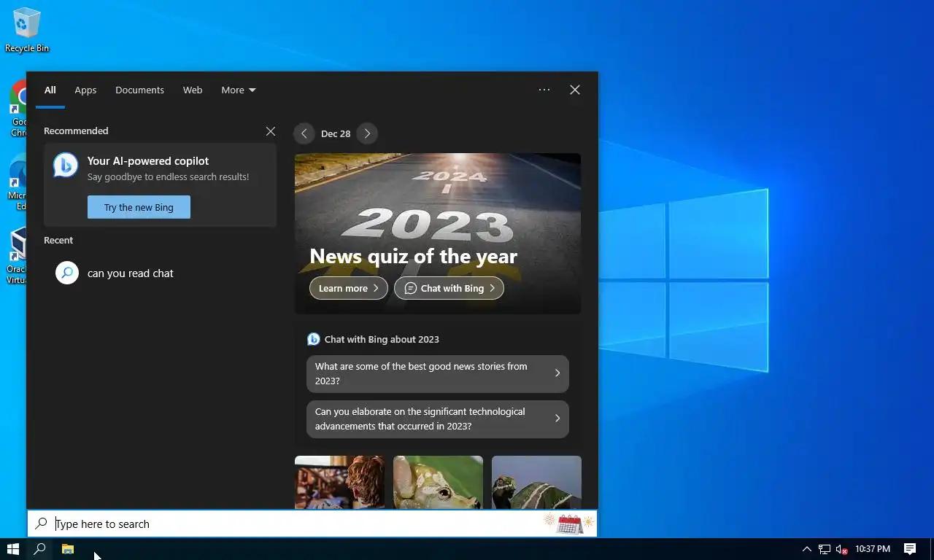Open the Oracle VirtualBox desktop shortcut
The height and width of the screenshot is (560, 934).
coord(17,256)
